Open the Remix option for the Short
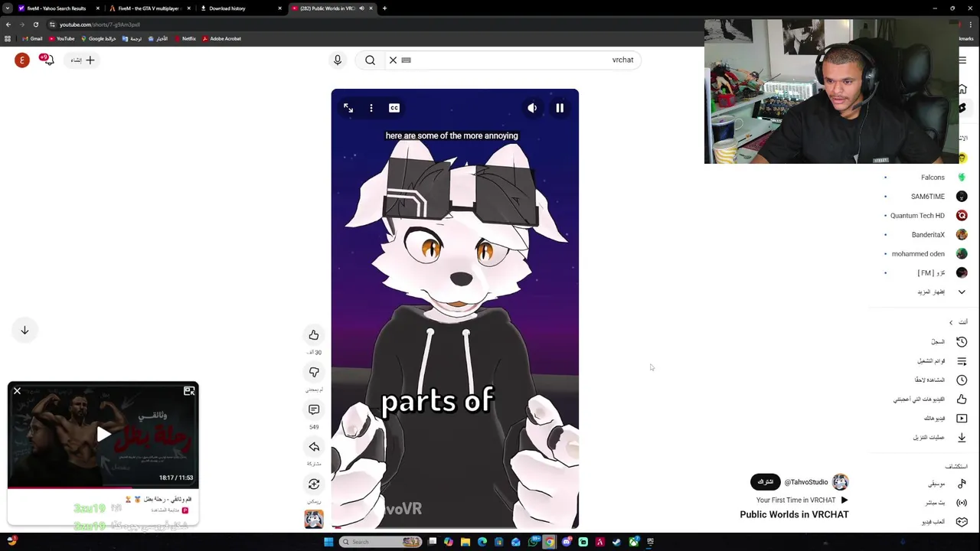This screenshot has width=980, height=551. pos(314,484)
